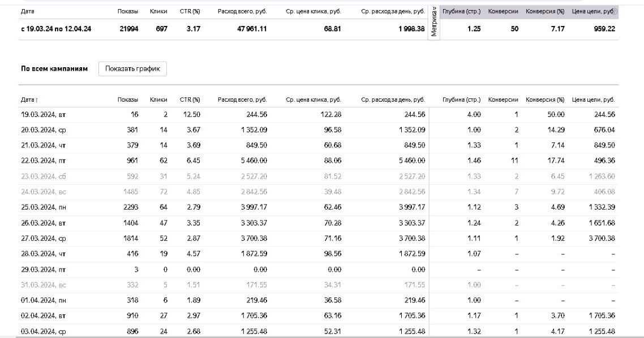Sort by Глубина (стр.) in lower table
The width and height of the screenshot is (644, 338).
[461, 99]
